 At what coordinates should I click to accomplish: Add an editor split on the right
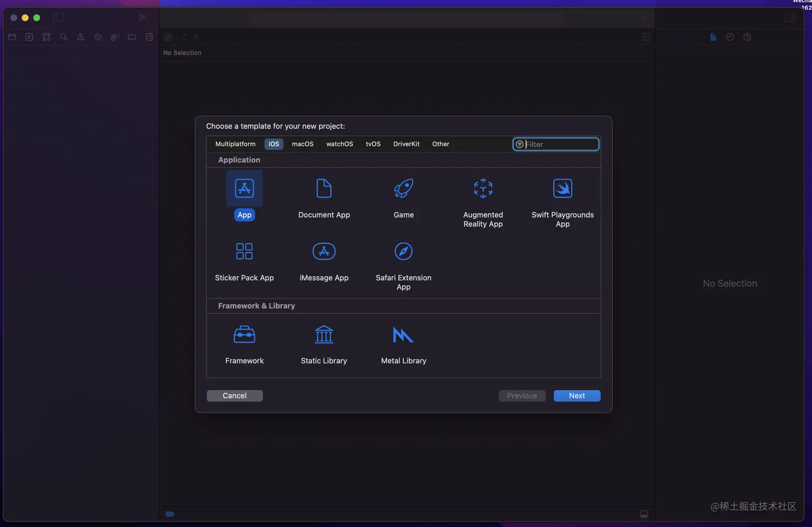coord(646,37)
